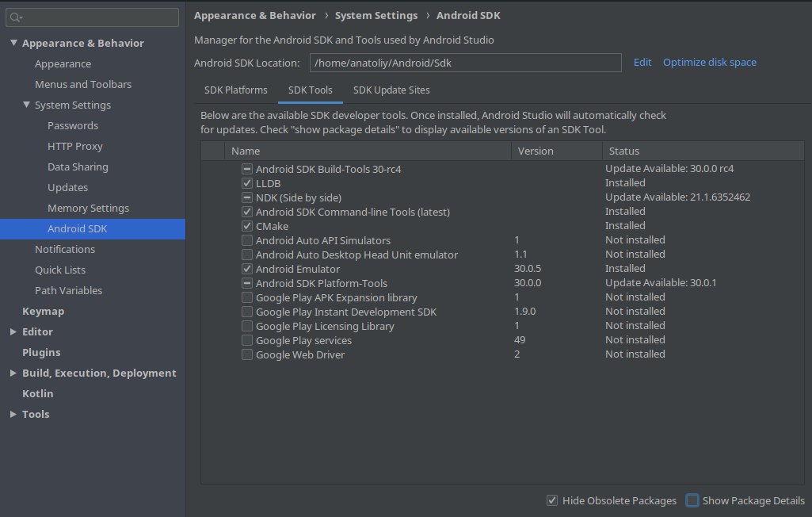The image size is (812, 517).
Task: Expand Build, Execution, Deployment arrow
Action: tap(13, 373)
